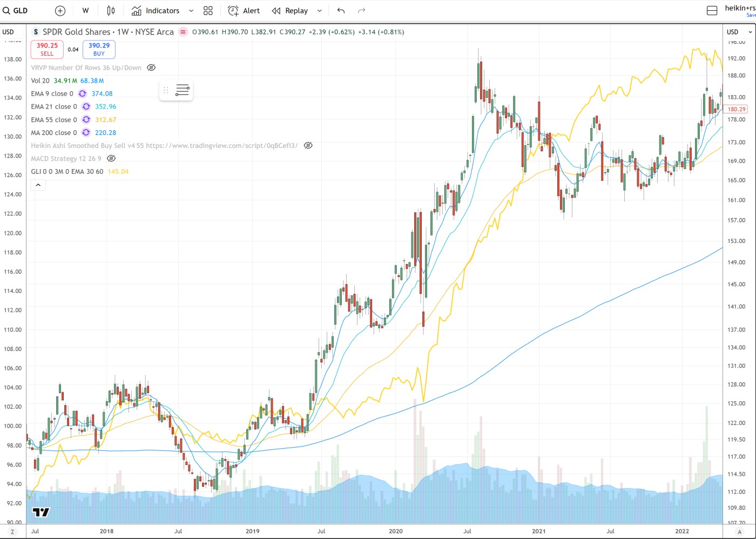Screen dimensions: 756x539
Task: Toggle visibility of MACD Strategy indicator
Action: pos(111,159)
